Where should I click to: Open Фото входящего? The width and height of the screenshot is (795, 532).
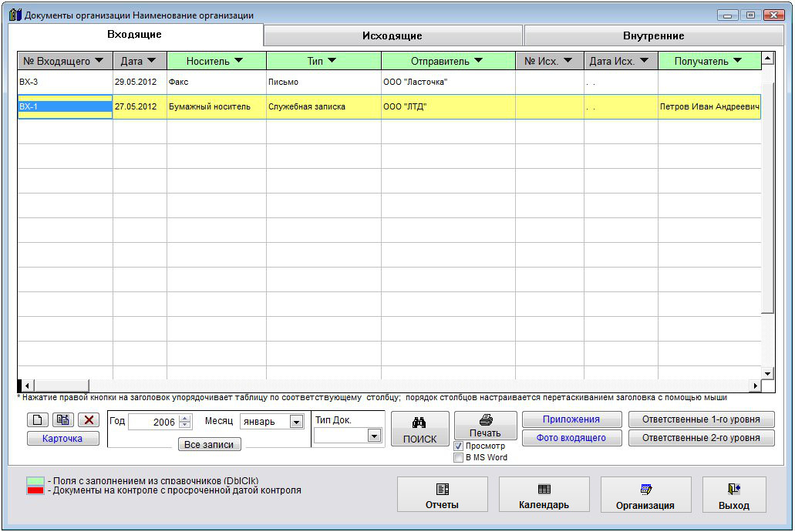(x=571, y=438)
